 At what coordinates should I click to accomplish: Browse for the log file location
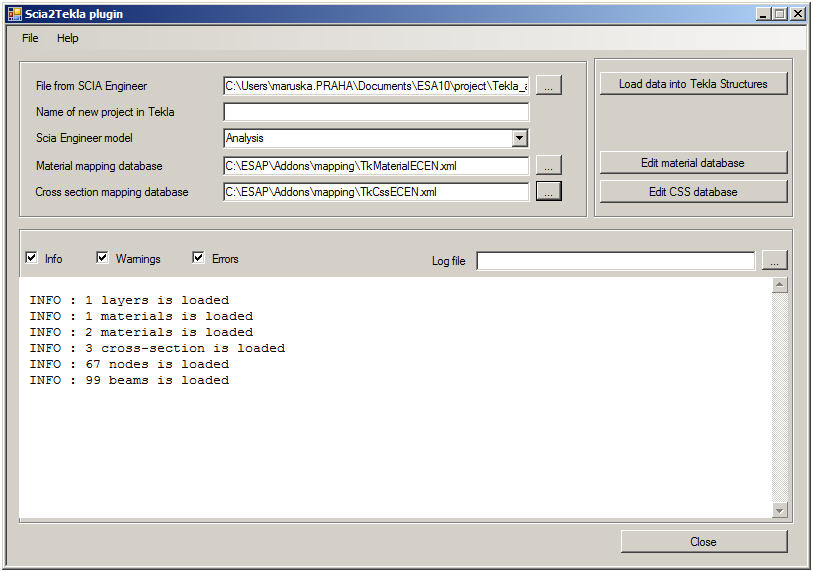pos(774,260)
